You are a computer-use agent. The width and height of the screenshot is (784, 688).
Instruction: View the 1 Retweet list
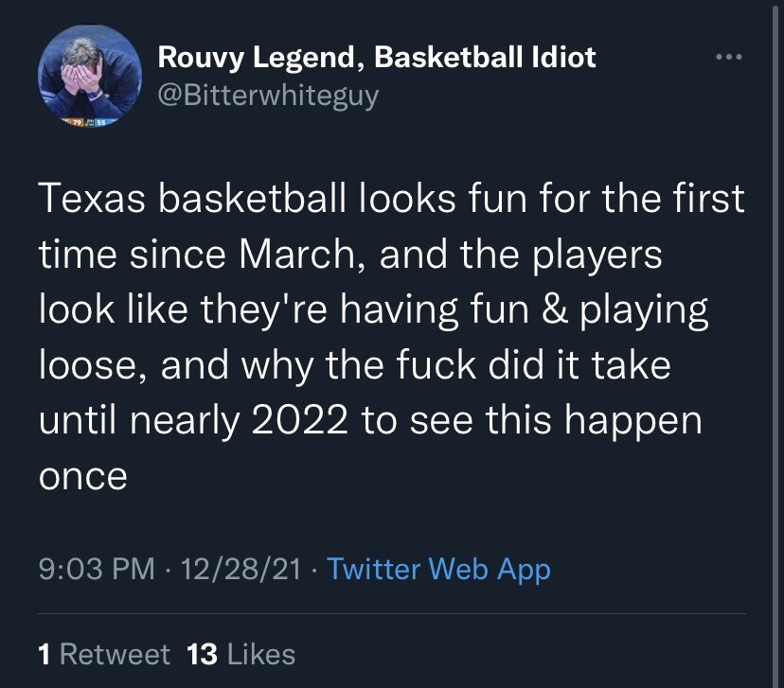(104, 654)
